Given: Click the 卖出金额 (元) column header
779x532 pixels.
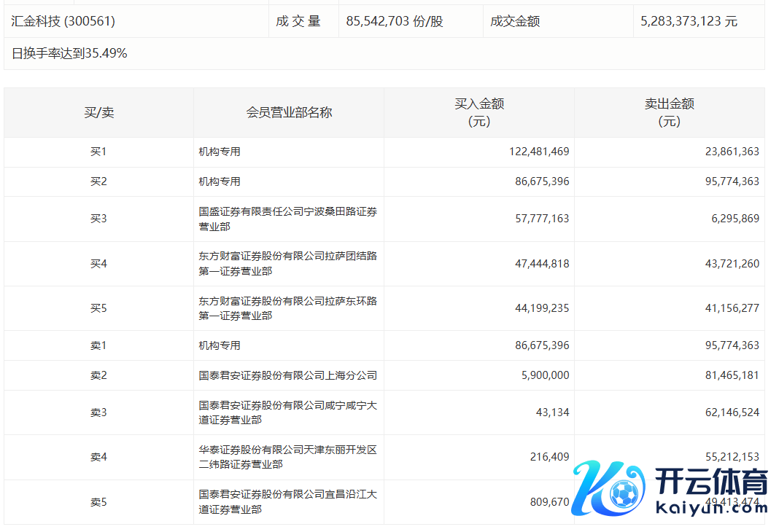Looking at the screenshot, I should point(669,113).
